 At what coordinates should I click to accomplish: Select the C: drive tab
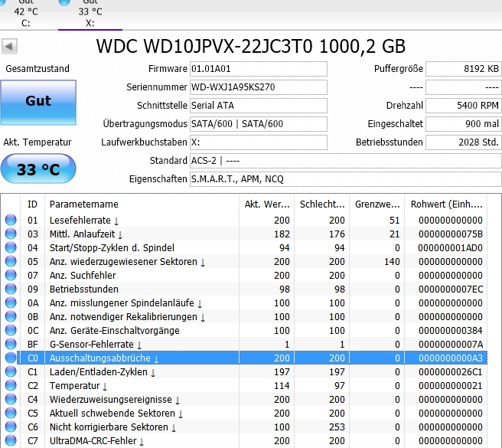pyautogui.click(x=26, y=14)
